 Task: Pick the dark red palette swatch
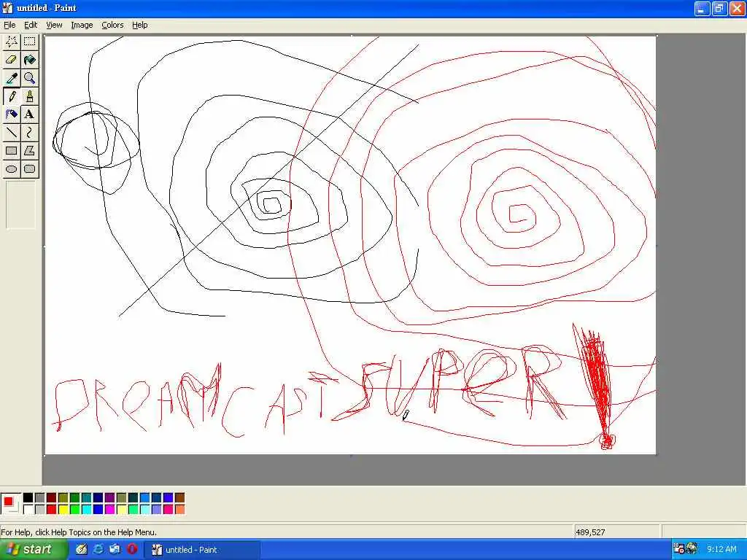pos(52,497)
